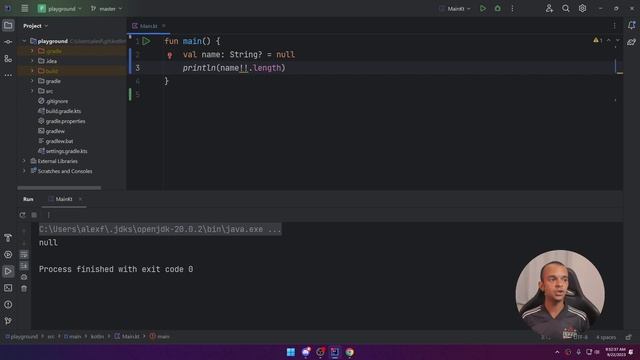640x360 pixels.
Task: Print the console output
Action: click(x=24, y=277)
